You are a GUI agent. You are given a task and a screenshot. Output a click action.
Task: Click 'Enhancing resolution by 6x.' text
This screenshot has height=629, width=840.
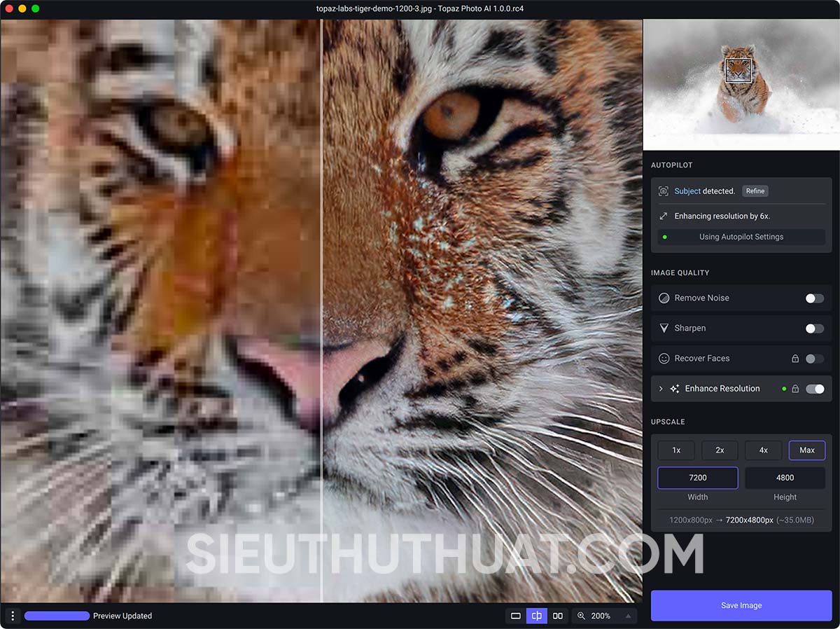[x=722, y=216]
